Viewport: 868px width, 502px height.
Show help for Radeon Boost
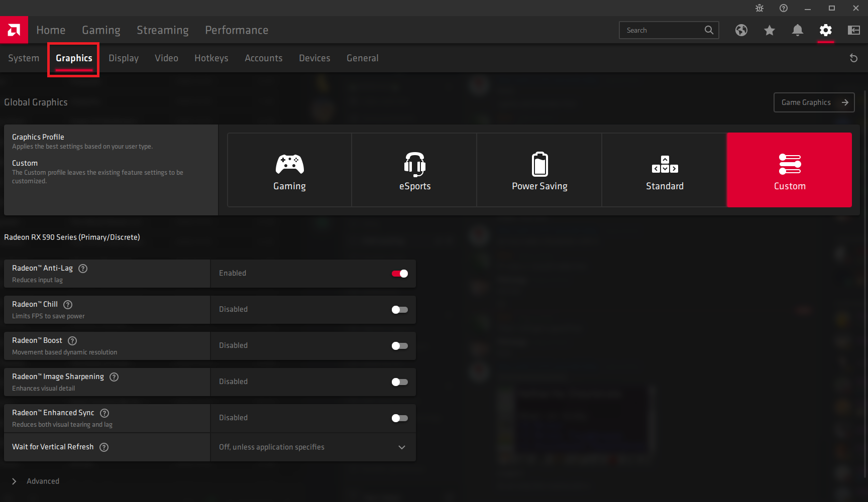pyautogui.click(x=72, y=341)
